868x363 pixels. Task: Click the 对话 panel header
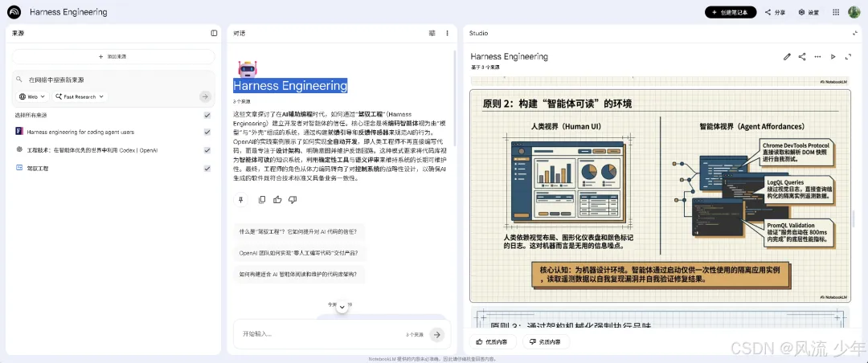[240, 33]
